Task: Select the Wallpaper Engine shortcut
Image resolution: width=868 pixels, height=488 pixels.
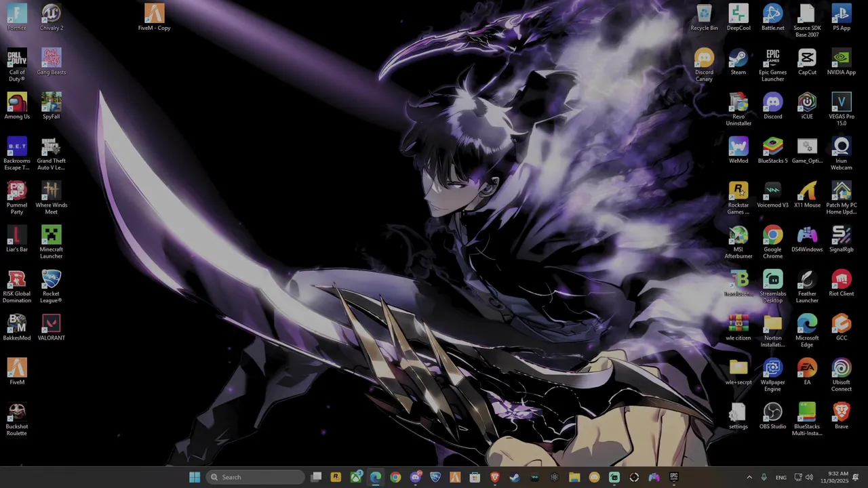Action: (773, 375)
